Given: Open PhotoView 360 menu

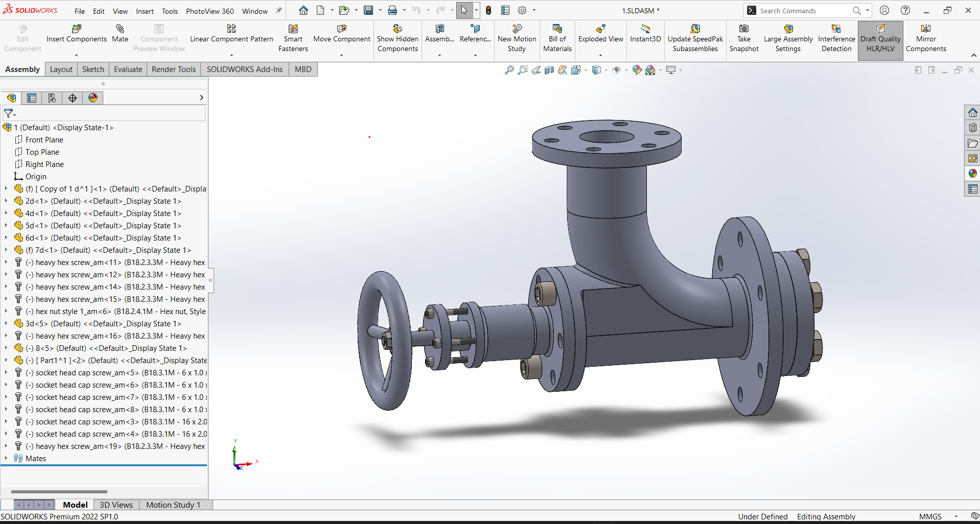Looking at the screenshot, I should pos(210,11).
